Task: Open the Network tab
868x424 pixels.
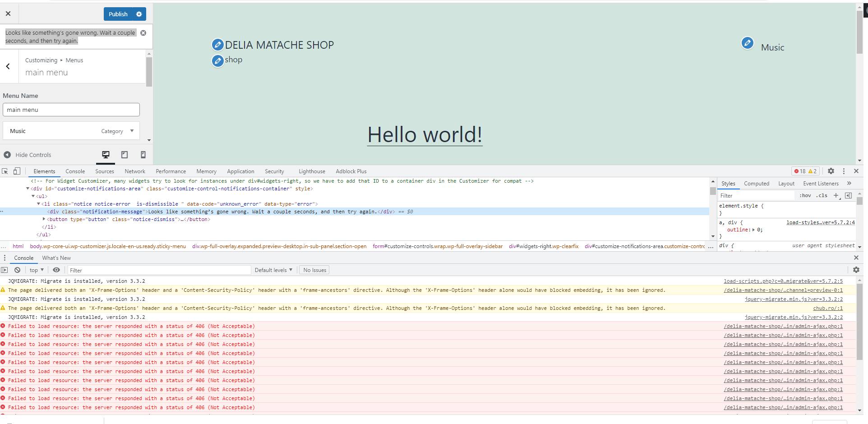Action: coord(135,171)
